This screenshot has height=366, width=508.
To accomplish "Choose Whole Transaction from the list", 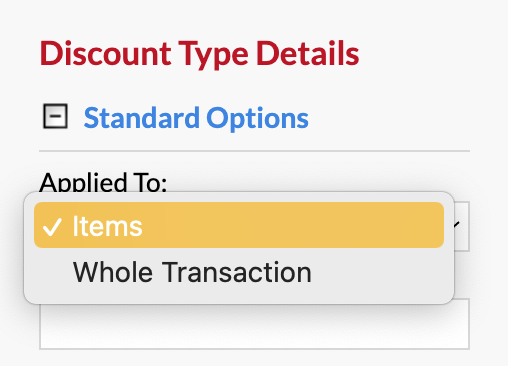I will click(239, 272).
